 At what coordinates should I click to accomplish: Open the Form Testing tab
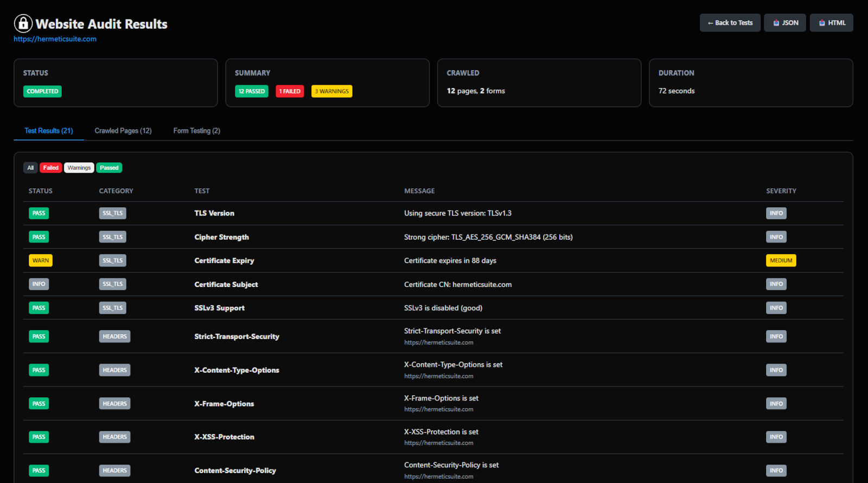tap(196, 131)
